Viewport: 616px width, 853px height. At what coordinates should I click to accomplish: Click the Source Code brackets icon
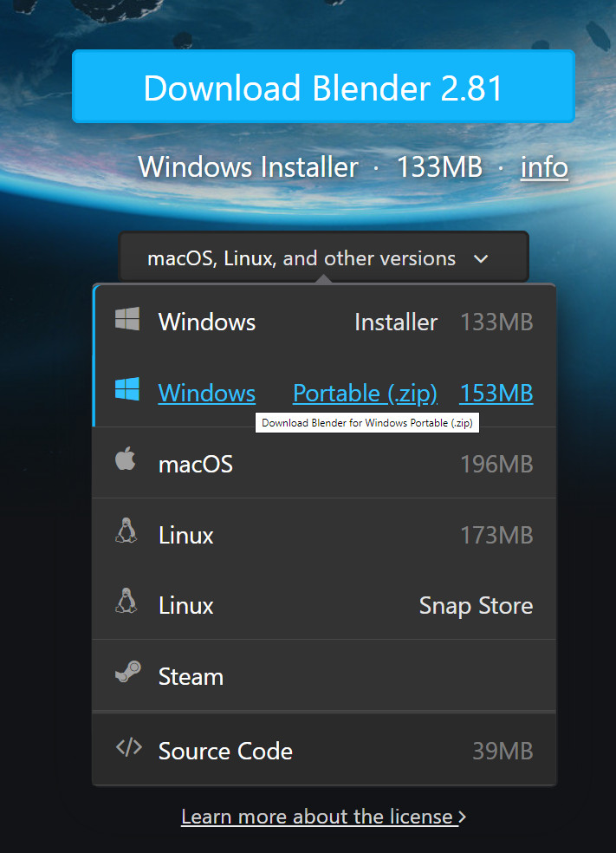coord(129,748)
